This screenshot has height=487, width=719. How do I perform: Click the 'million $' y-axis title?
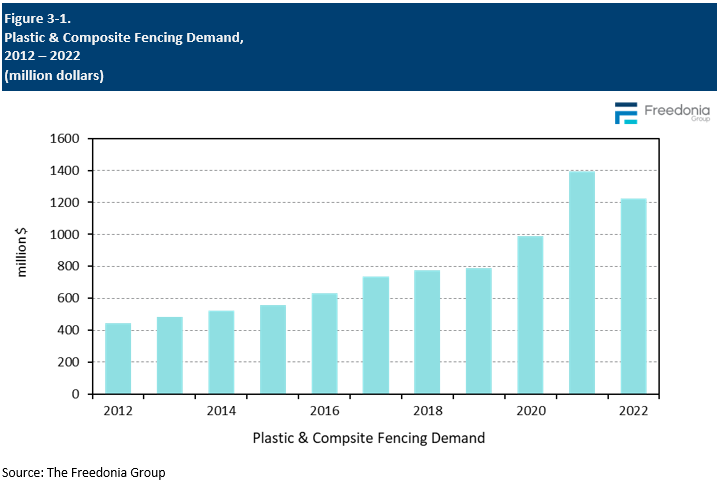[x=22, y=252]
